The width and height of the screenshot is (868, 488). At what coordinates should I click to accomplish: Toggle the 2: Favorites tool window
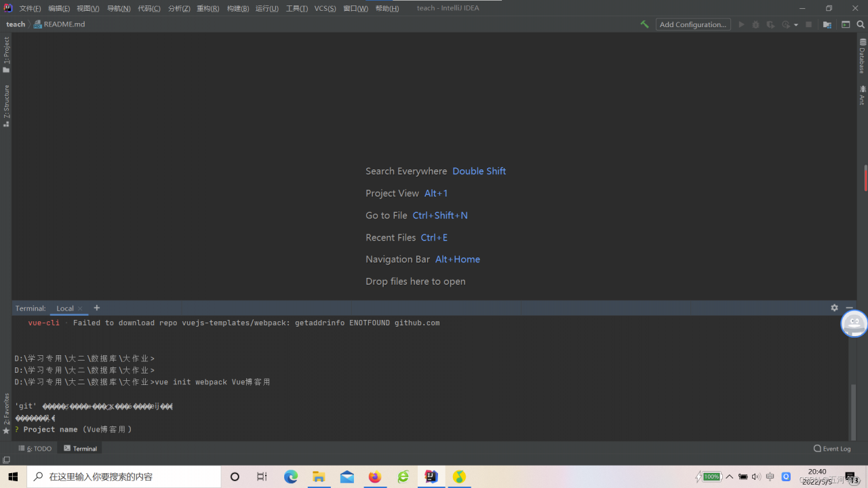coord(6,413)
